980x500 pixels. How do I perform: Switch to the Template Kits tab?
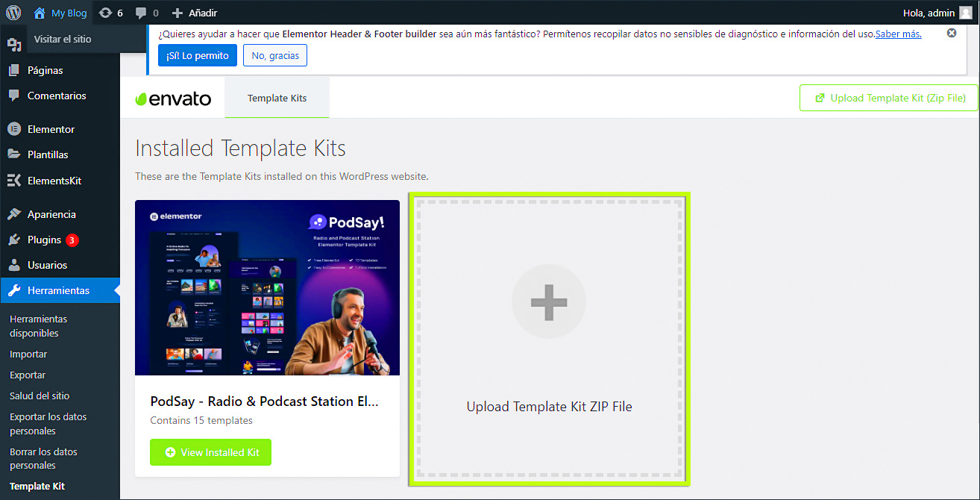tap(277, 98)
